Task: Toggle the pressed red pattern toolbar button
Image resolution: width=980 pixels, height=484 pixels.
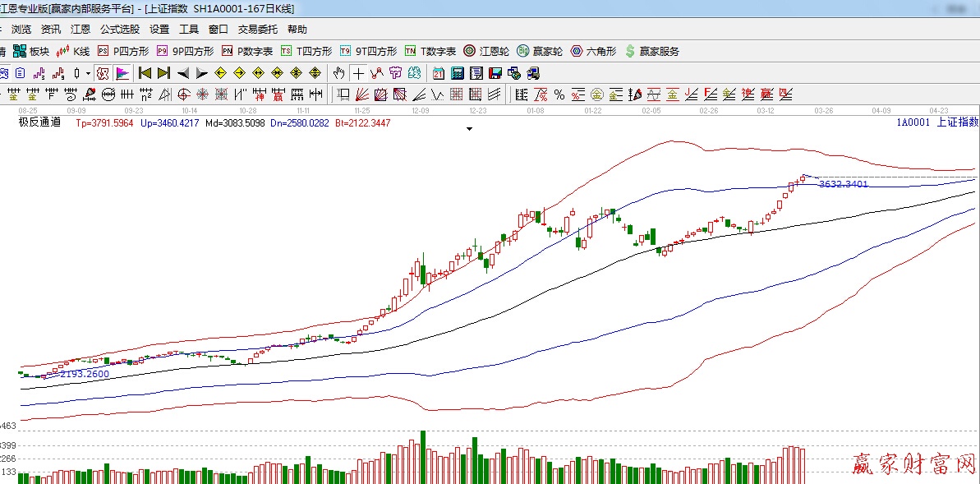Action: [102, 73]
